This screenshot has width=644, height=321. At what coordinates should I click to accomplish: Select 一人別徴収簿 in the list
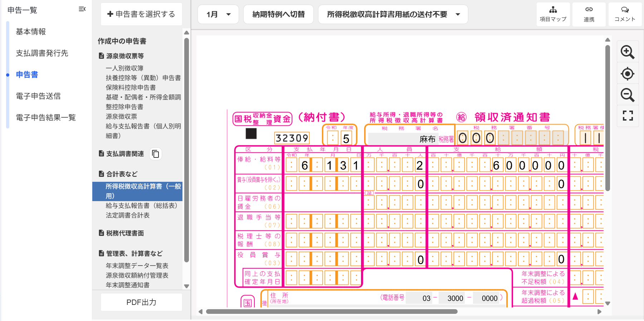125,68
